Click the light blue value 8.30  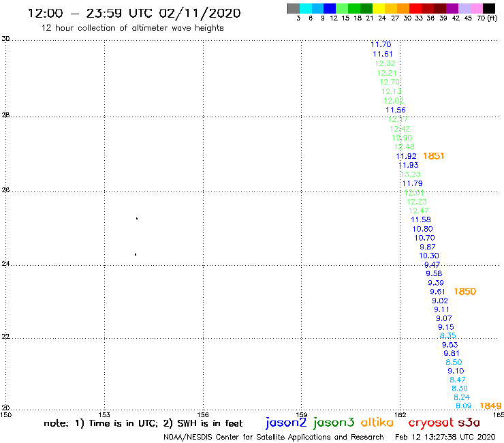point(460,389)
